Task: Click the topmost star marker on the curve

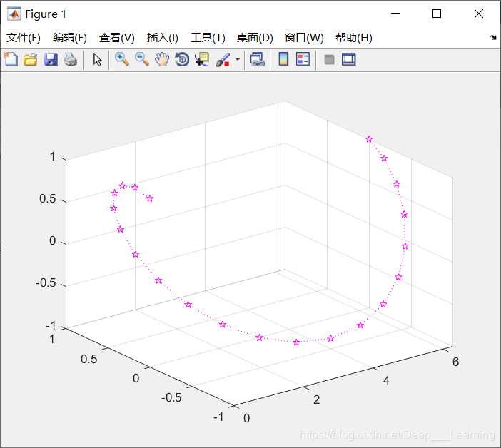Action: click(x=369, y=139)
